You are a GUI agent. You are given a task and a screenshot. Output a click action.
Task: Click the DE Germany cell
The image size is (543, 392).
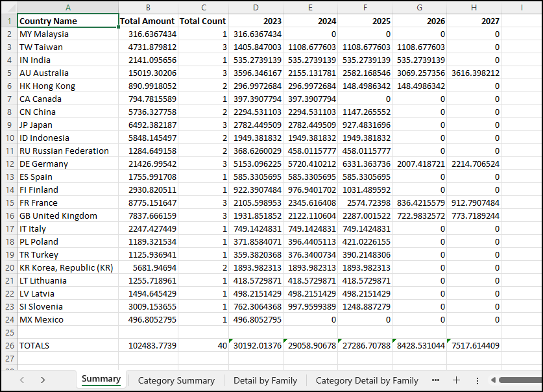(x=67, y=164)
